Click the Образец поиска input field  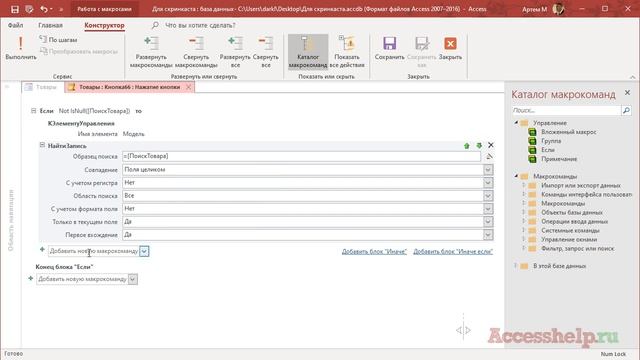click(x=302, y=156)
